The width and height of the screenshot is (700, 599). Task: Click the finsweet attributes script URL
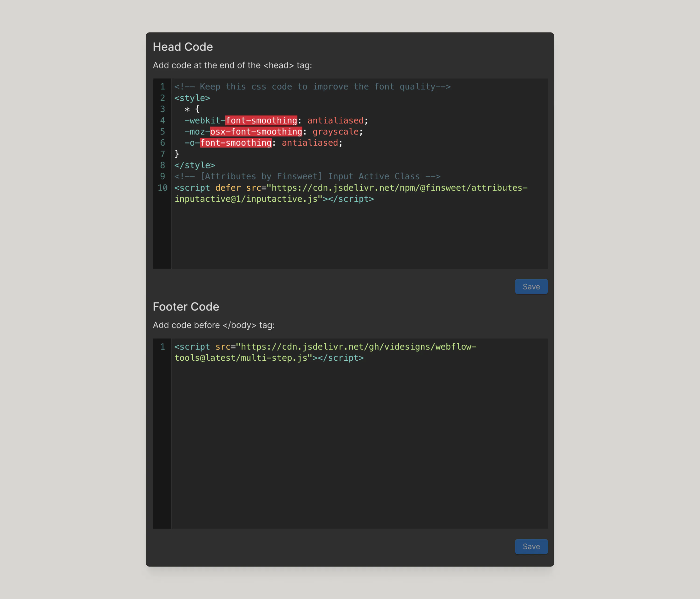pos(397,188)
